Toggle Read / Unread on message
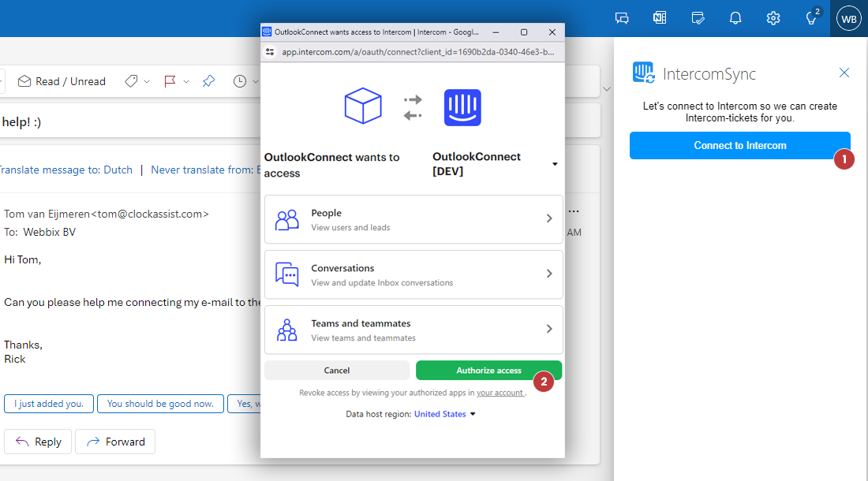 tap(62, 81)
